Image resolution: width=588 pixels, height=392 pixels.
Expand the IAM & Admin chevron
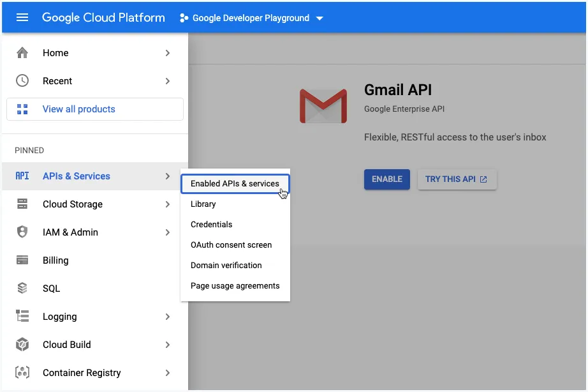[167, 232]
